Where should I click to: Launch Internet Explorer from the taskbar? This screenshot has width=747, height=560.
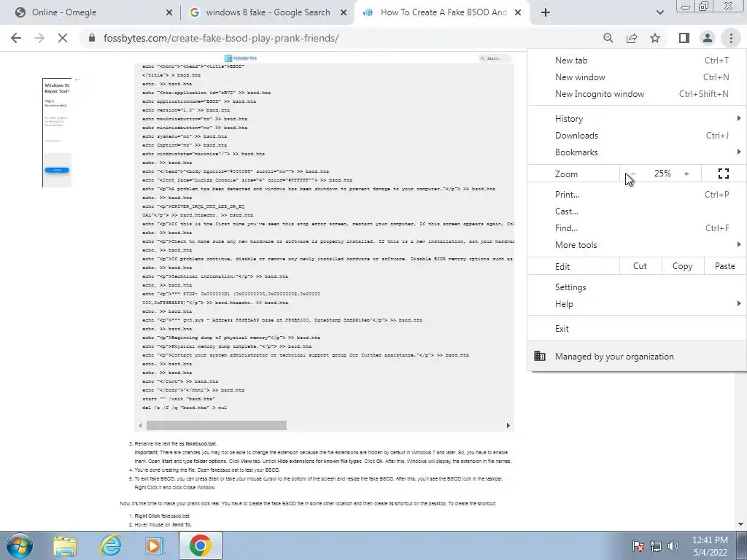[110, 545]
